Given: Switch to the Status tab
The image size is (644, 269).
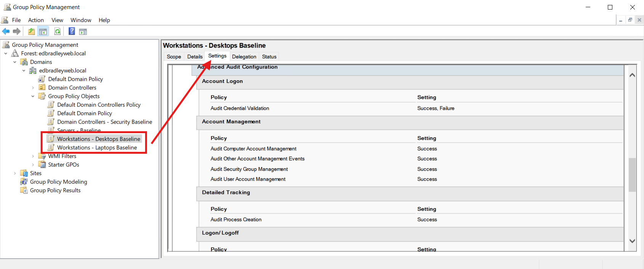Looking at the screenshot, I should pos(269,57).
